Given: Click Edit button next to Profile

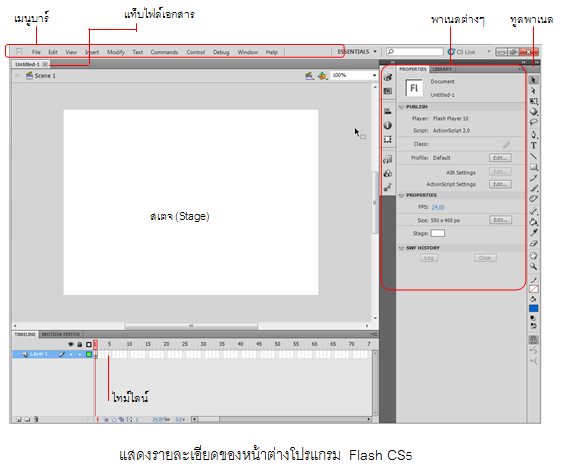Looking at the screenshot, I should pyautogui.click(x=500, y=158).
